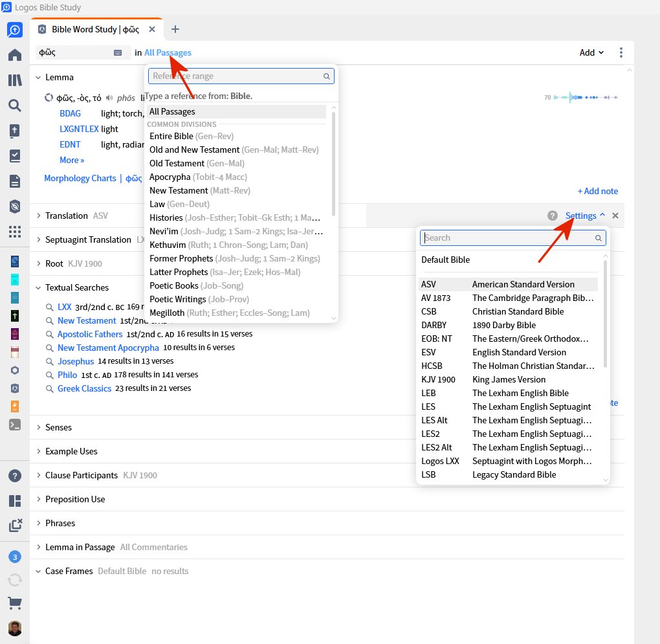660x644 pixels.
Task: Expand the Example Uses section
Action: pos(38,451)
